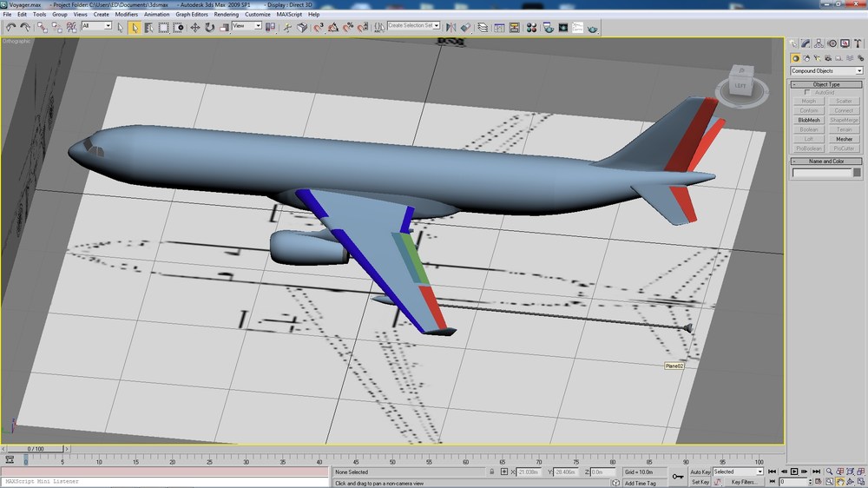Click the object name input field

[x=822, y=173]
